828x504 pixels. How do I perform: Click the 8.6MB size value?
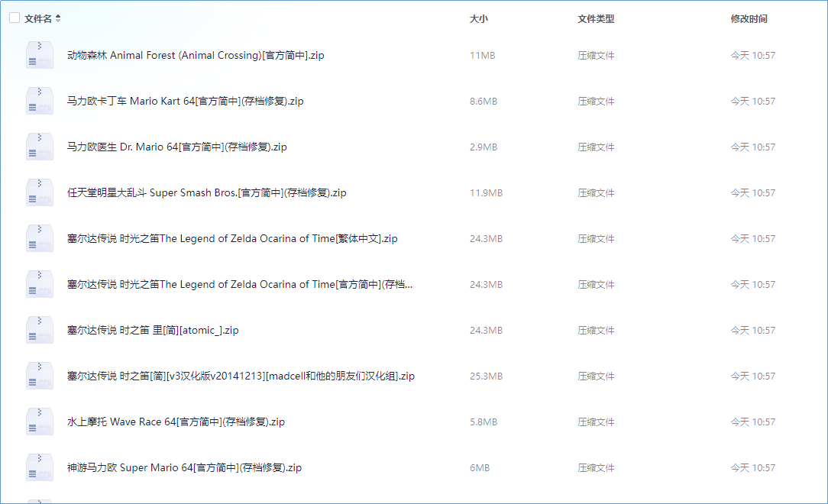click(484, 102)
